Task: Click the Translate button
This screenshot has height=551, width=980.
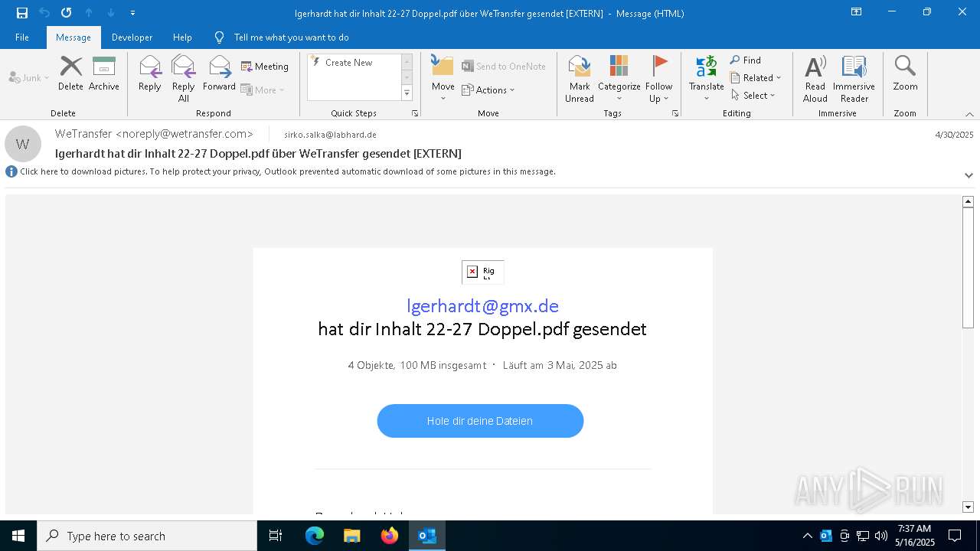Action: click(706, 78)
